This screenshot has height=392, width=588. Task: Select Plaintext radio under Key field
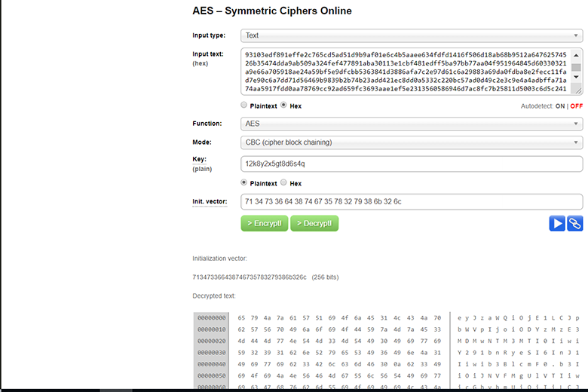[243, 182]
